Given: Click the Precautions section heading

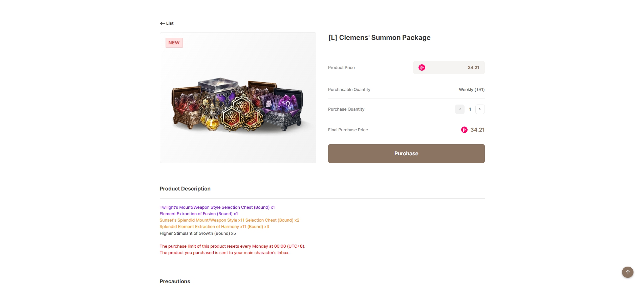Looking at the screenshot, I should pyautogui.click(x=175, y=282).
